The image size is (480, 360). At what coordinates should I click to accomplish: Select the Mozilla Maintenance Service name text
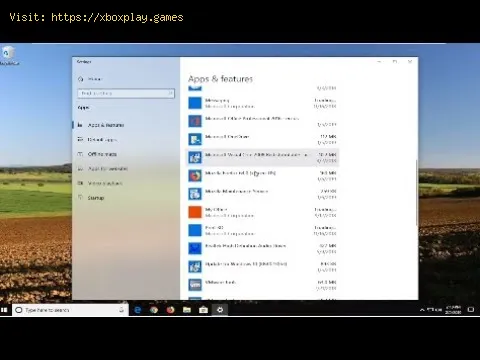click(237, 191)
